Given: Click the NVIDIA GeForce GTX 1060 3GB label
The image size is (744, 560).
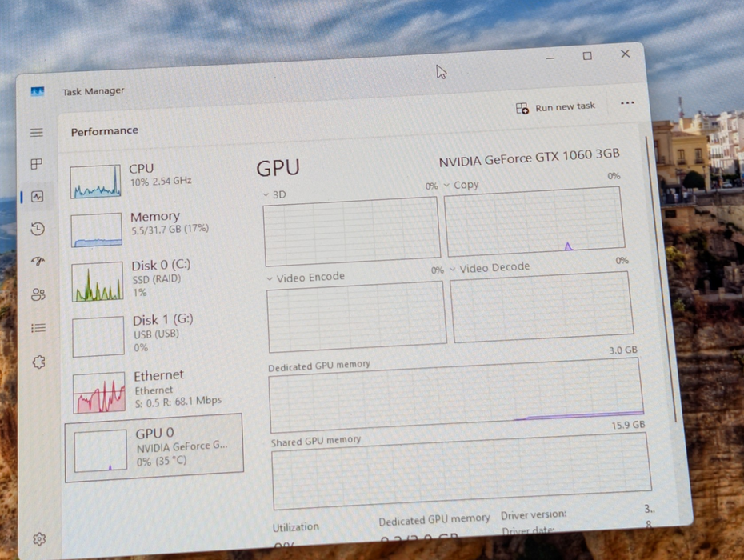Looking at the screenshot, I should point(530,158).
